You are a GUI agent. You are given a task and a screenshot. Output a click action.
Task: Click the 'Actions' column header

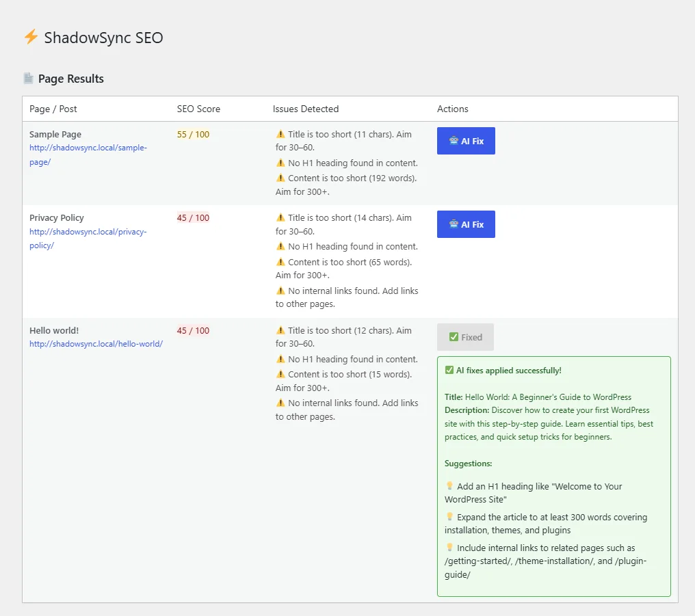(x=453, y=109)
